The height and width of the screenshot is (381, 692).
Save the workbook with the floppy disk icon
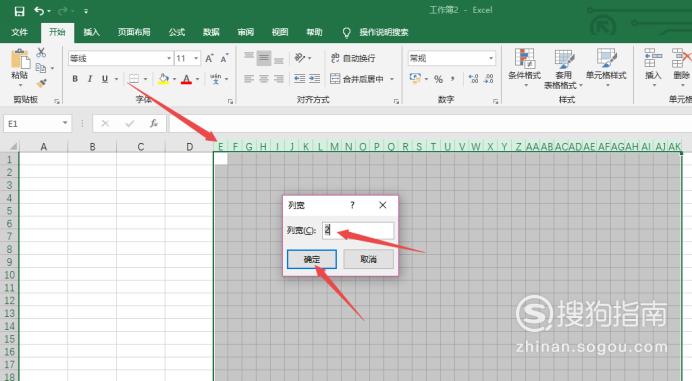[19, 11]
